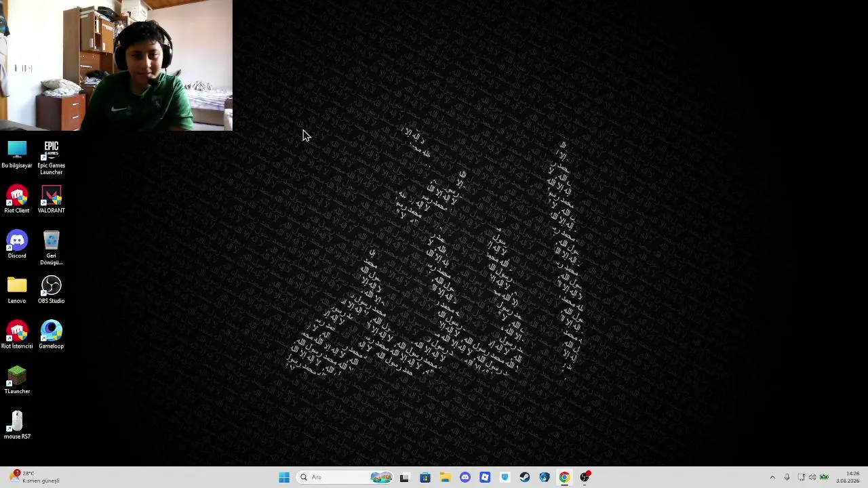
Task: Click the search highlight image in Ara box
Action: click(382, 477)
